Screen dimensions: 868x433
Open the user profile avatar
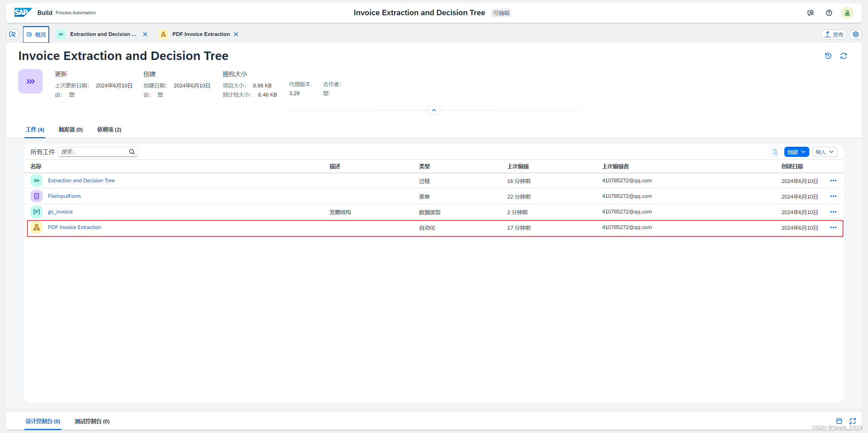847,13
